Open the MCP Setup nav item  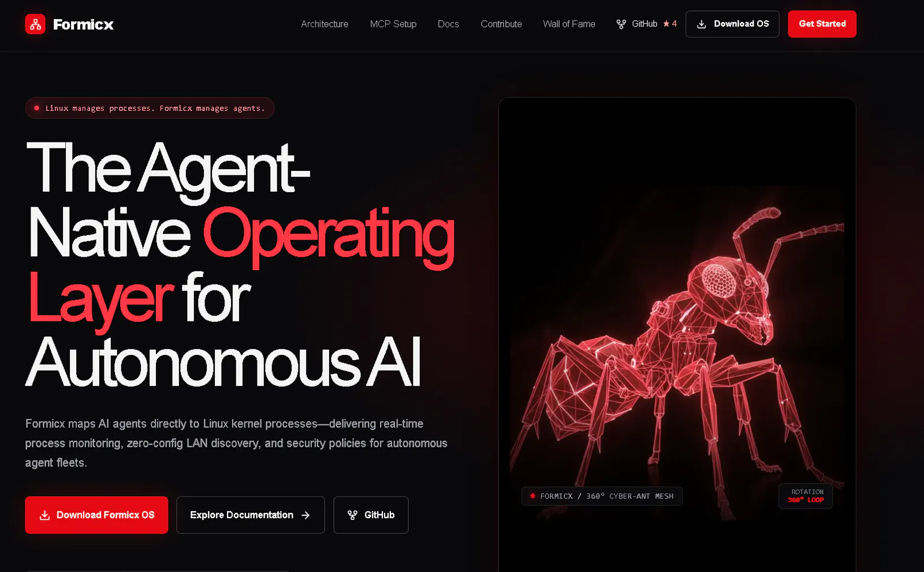pos(393,24)
